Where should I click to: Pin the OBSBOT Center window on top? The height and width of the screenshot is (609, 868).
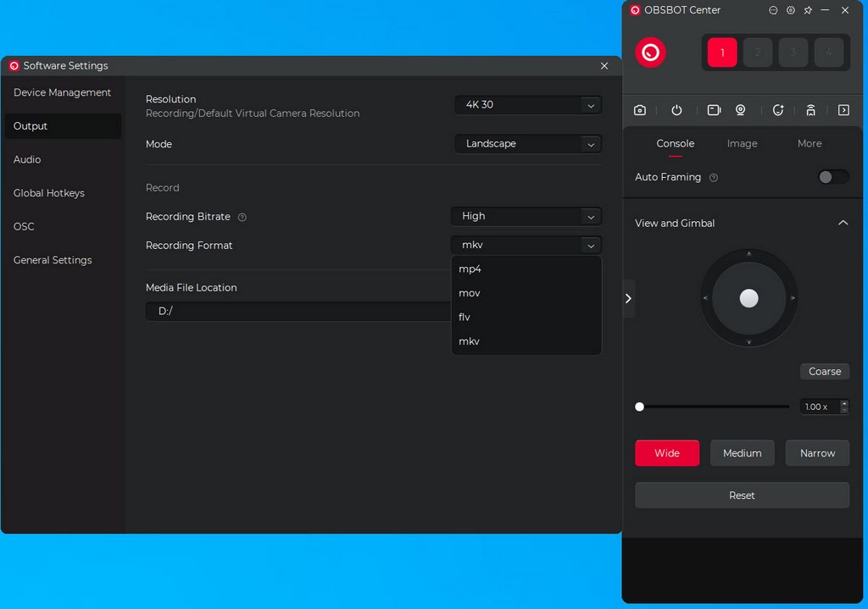tap(808, 10)
